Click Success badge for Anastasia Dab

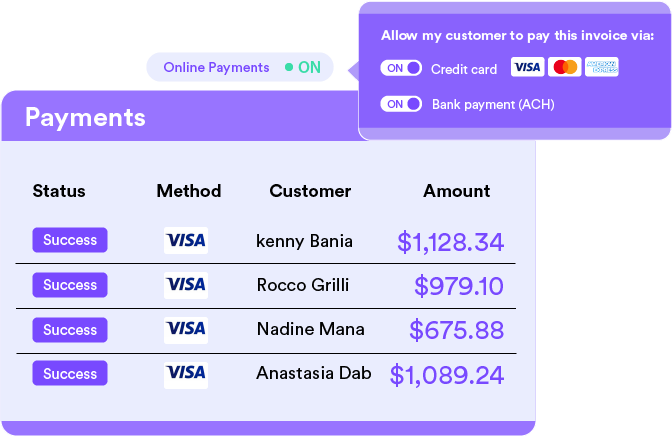[70, 373]
